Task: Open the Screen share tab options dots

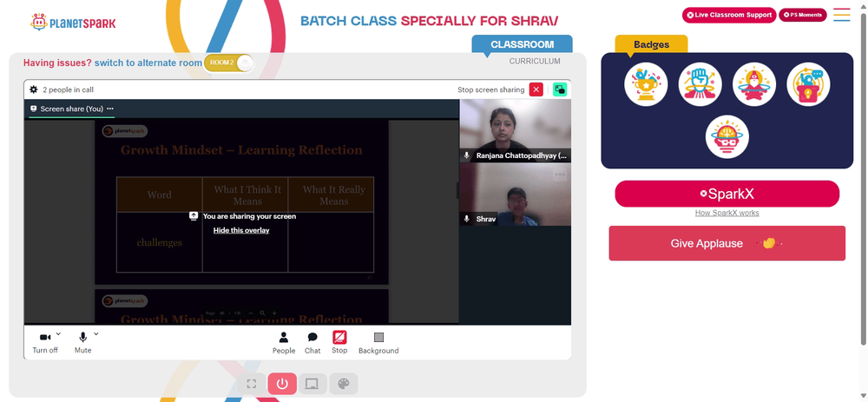Action: click(x=109, y=109)
